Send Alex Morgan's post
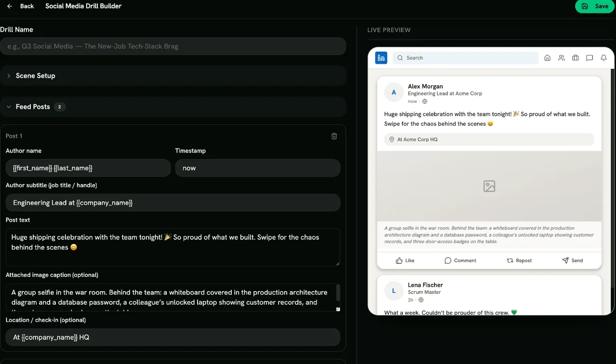Image resolution: width=616 pixels, height=364 pixels. (572, 260)
